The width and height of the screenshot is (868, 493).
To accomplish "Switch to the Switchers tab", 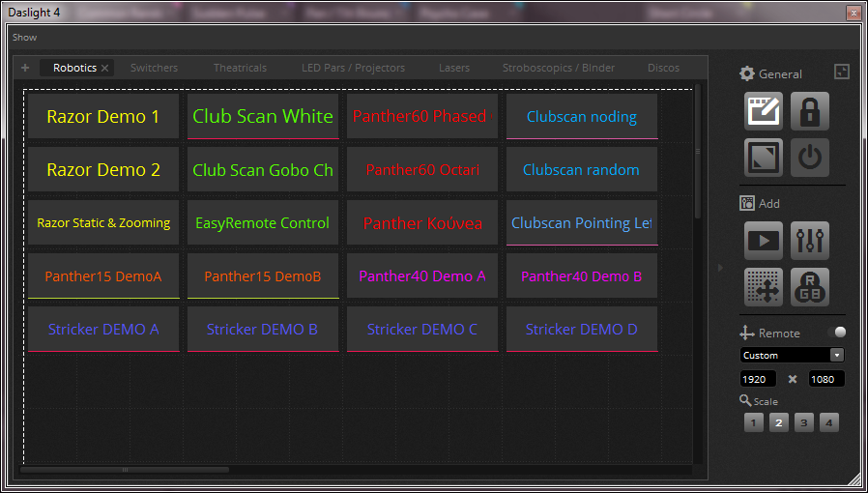I will click(x=154, y=68).
